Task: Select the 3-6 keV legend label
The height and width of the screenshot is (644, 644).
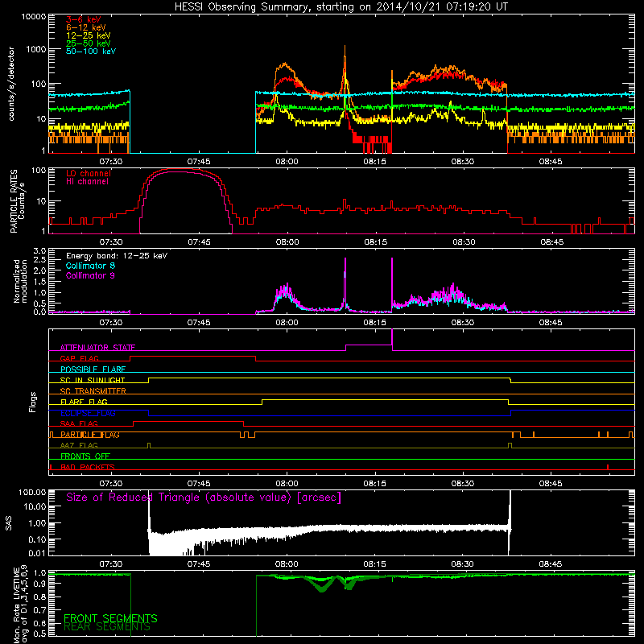Action: click(x=83, y=19)
